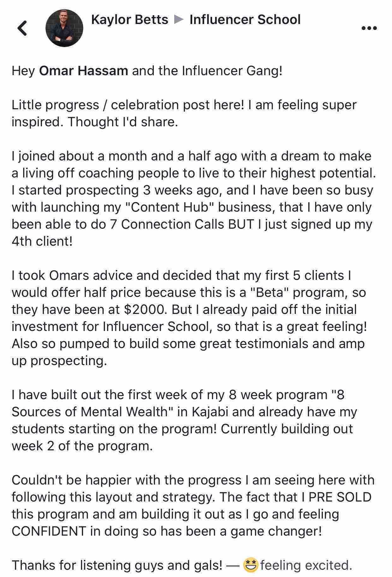The image size is (392, 577).
Task: Tap the capitalized "PRE SOLD" words
Action: click(340, 497)
